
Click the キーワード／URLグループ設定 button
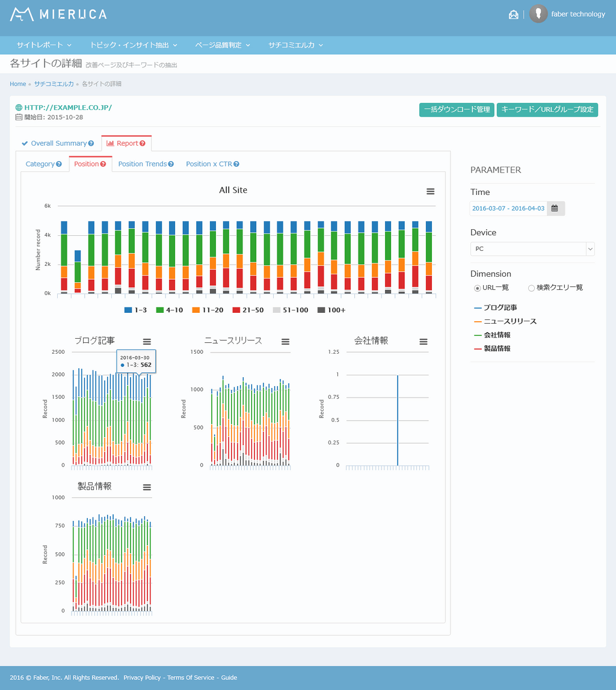[x=547, y=109]
